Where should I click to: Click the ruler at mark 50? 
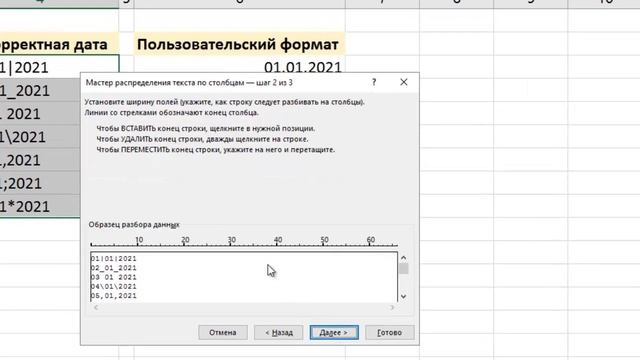point(324,240)
